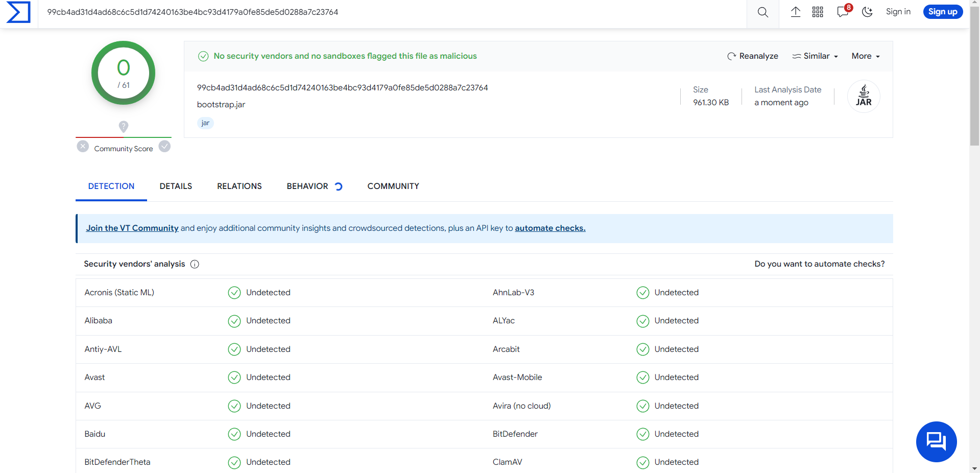The height and width of the screenshot is (473, 980).
Task: Switch to the Details tab
Action: click(x=176, y=186)
